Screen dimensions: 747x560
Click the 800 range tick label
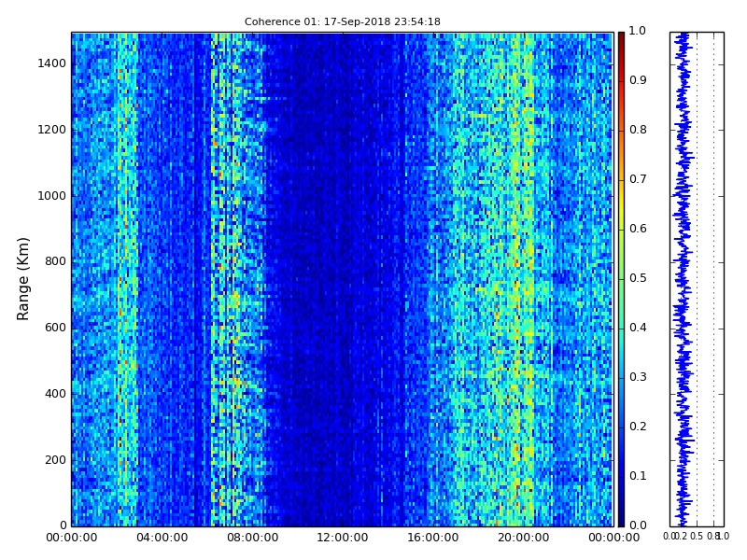(x=55, y=261)
